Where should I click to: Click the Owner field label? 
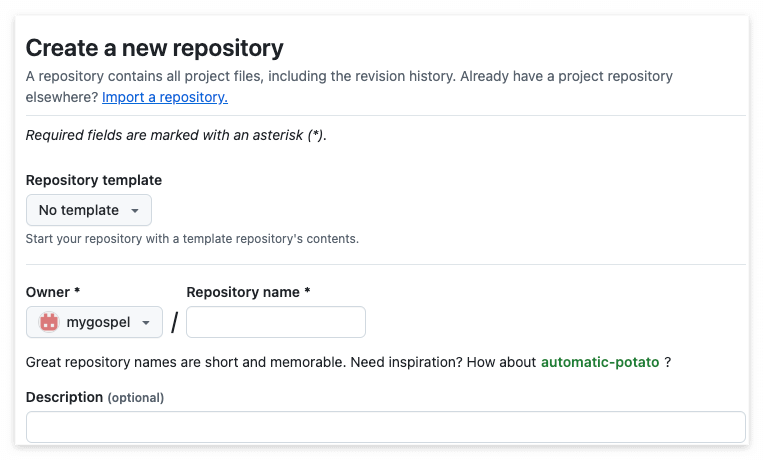tap(53, 292)
